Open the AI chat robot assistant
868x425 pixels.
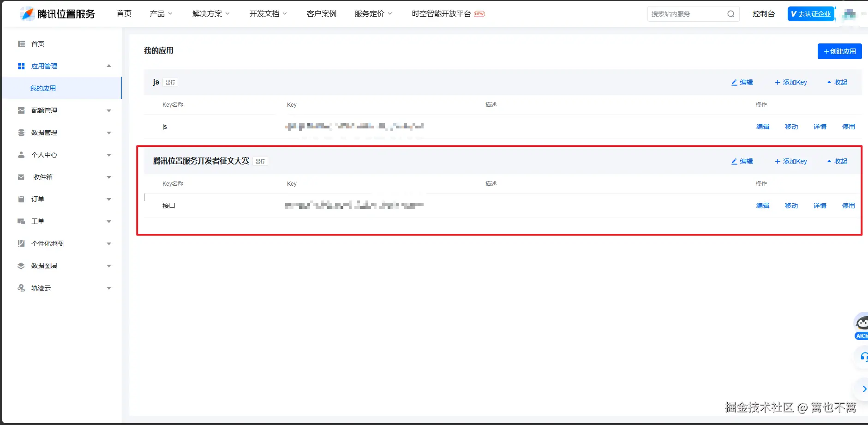click(x=861, y=326)
